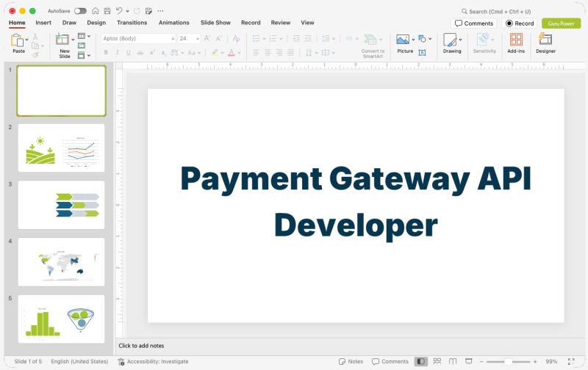Click the Format Painter brush icon
The height and width of the screenshot is (370, 588).
pyautogui.click(x=35, y=54)
